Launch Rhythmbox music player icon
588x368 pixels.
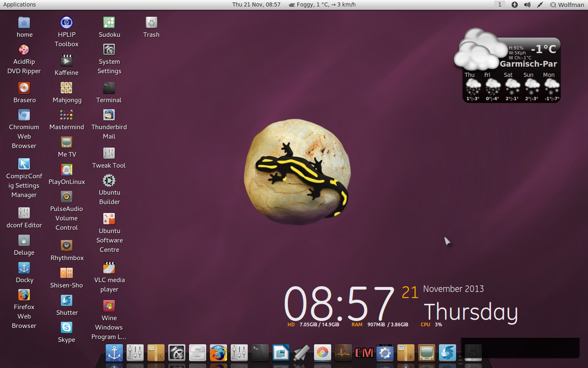click(x=67, y=246)
